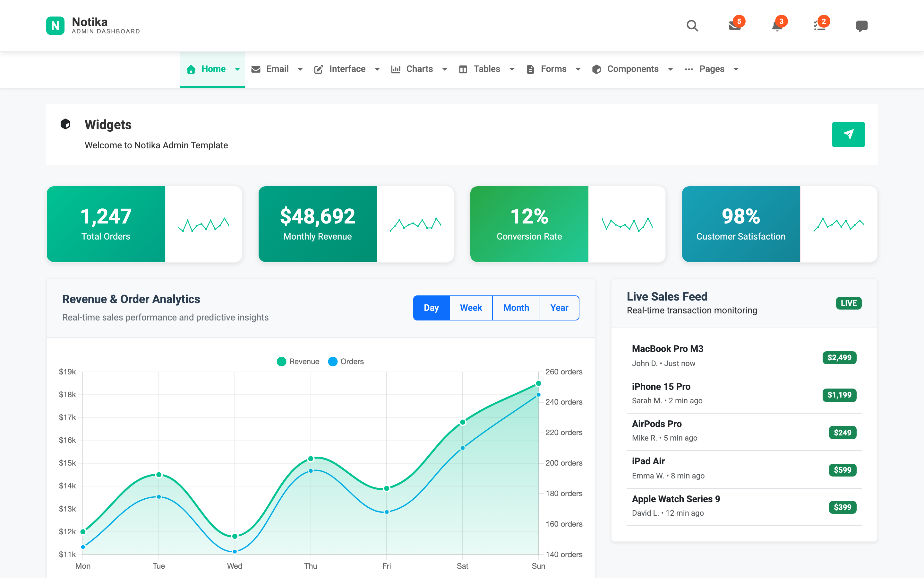Expand the Tables dropdown arrow
The image size is (924, 578).
click(512, 69)
